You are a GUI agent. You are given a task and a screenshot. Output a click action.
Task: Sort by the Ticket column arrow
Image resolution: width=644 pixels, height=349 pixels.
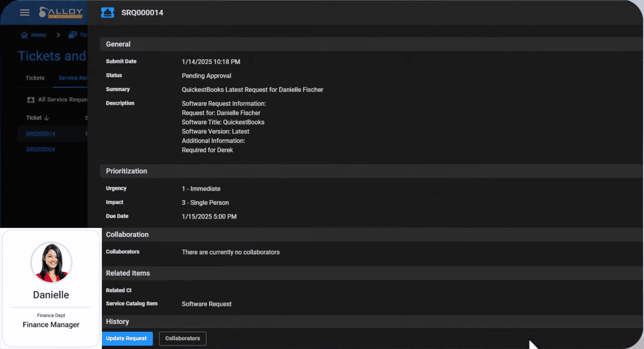pos(46,118)
